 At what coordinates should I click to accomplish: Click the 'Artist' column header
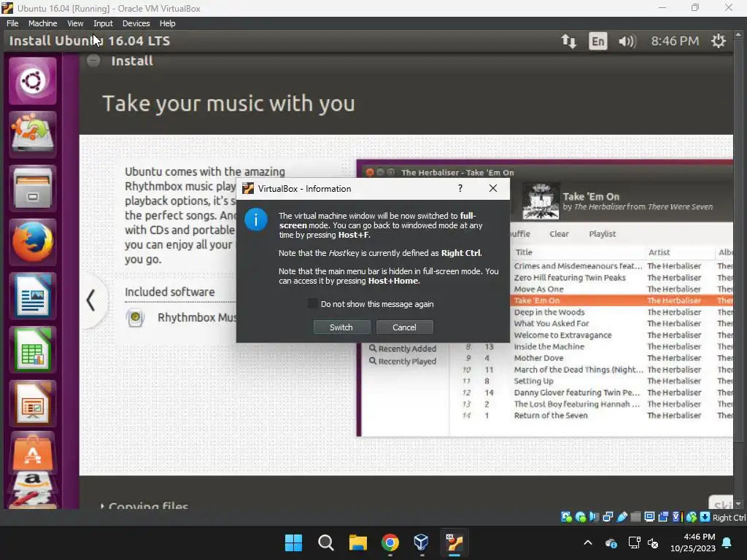click(x=659, y=252)
